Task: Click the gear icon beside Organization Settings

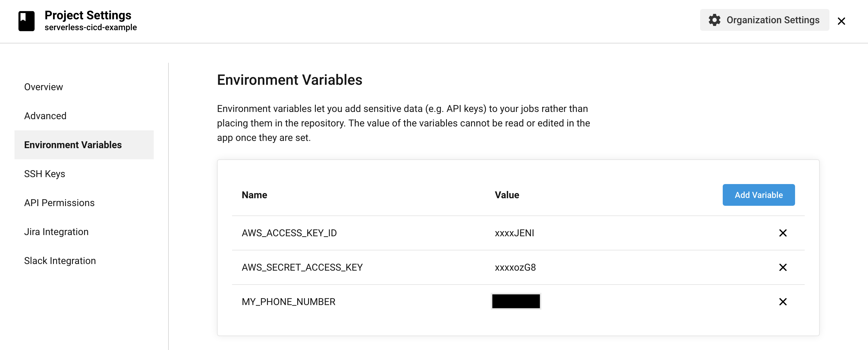Action: click(715, 20)
